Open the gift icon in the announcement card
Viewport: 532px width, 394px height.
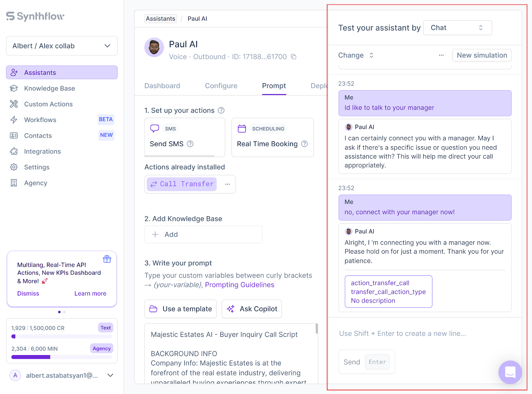click(x=107, y=259)
